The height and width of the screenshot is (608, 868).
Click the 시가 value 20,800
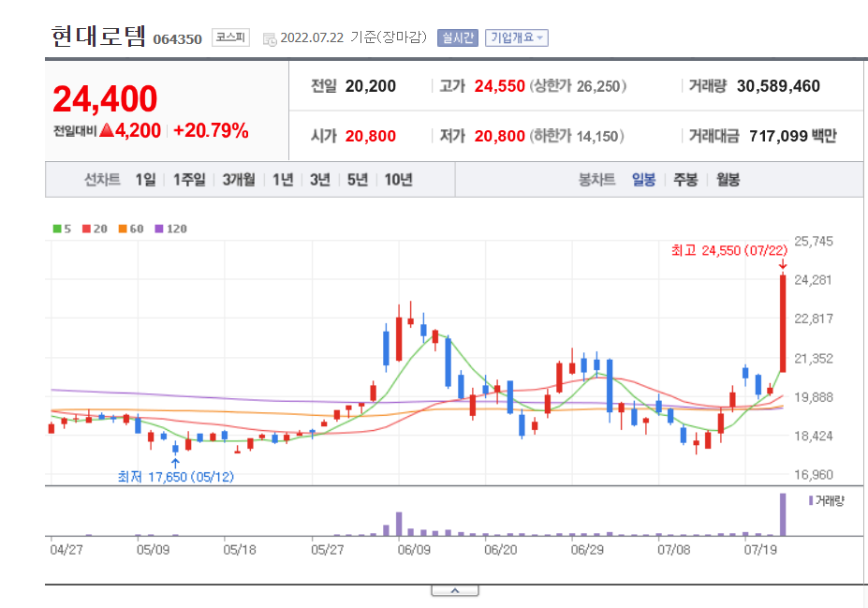coord(371,136)
